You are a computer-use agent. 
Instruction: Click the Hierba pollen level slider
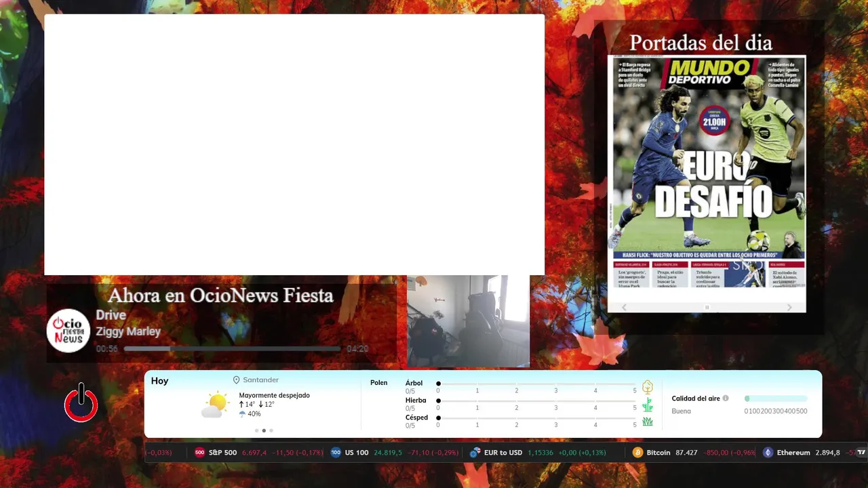tap(536, 401)
